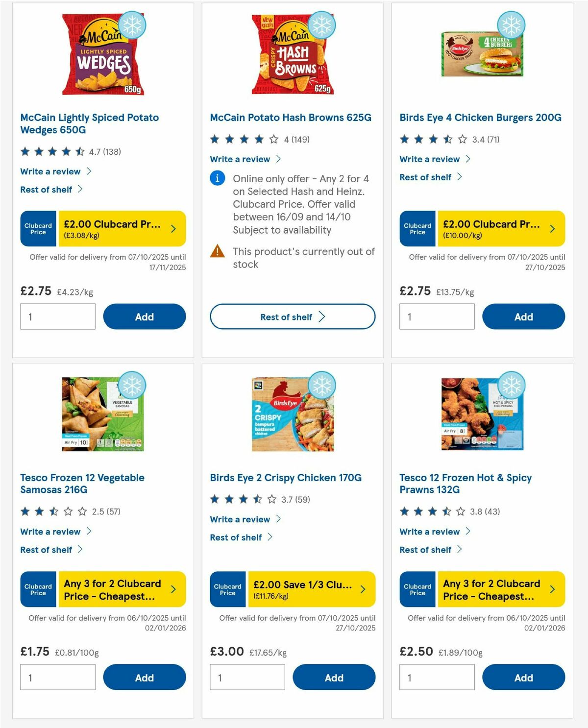Select the first star on Vegetable Samosas rating
This screenshot has width=588, height=728.
coord(24,511)
